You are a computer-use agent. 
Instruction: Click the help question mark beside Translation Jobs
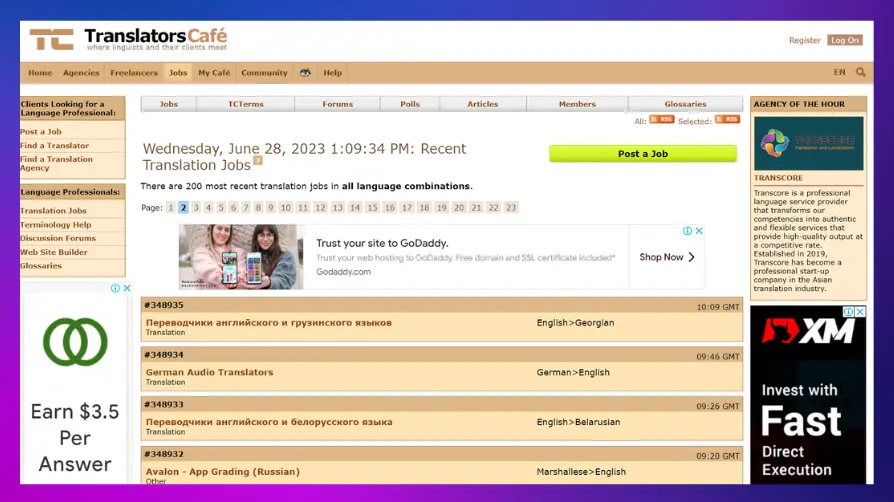coord(258,161)
